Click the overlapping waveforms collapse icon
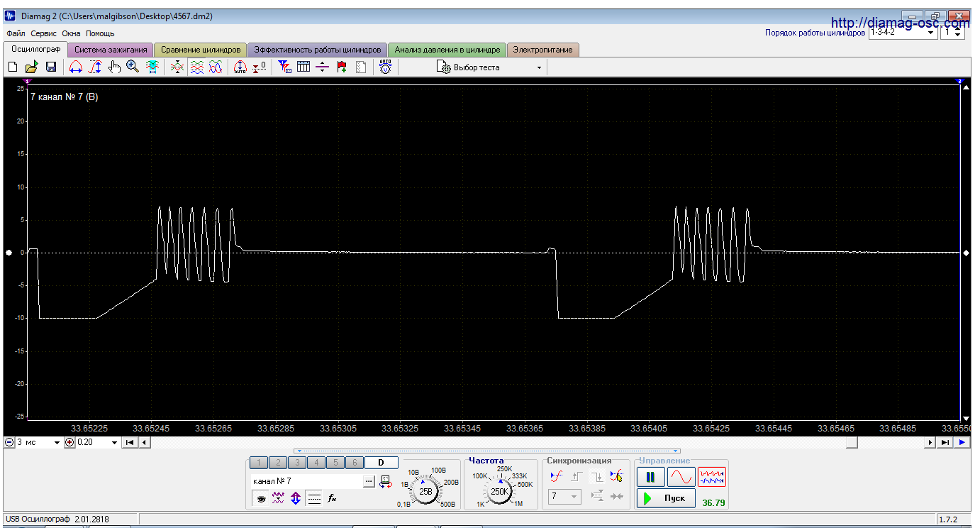980x528 pixels. click(x=177, y=67)
